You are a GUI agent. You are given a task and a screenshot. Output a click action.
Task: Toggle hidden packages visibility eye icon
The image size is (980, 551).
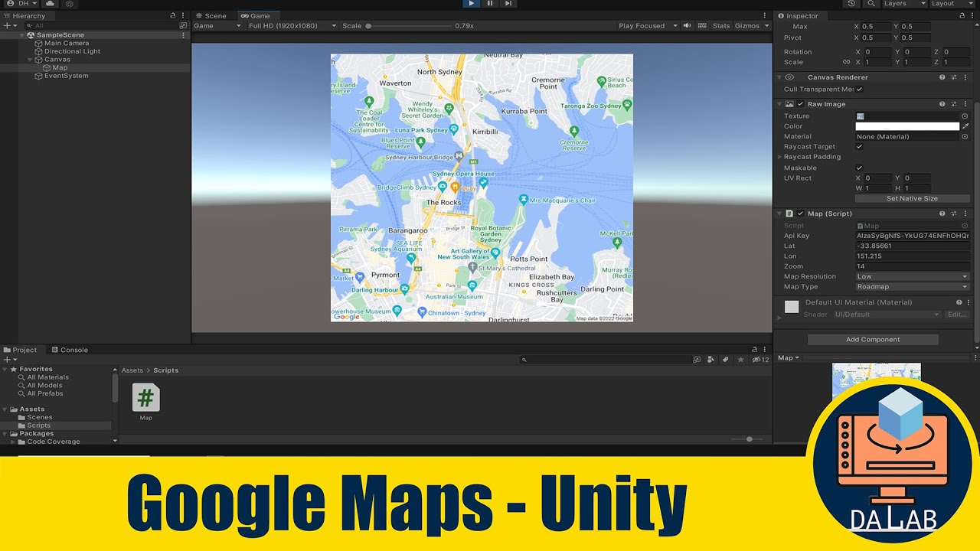(x=759, y=360)
